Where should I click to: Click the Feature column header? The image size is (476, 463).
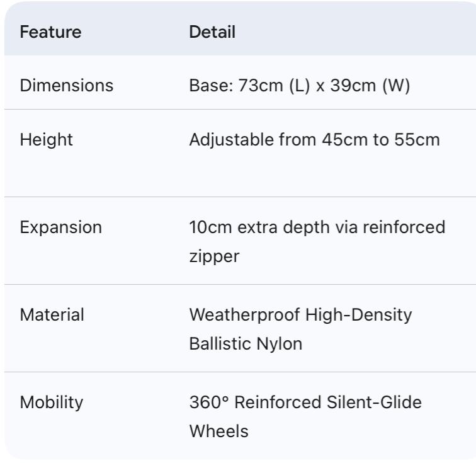[x=50, y=32]
